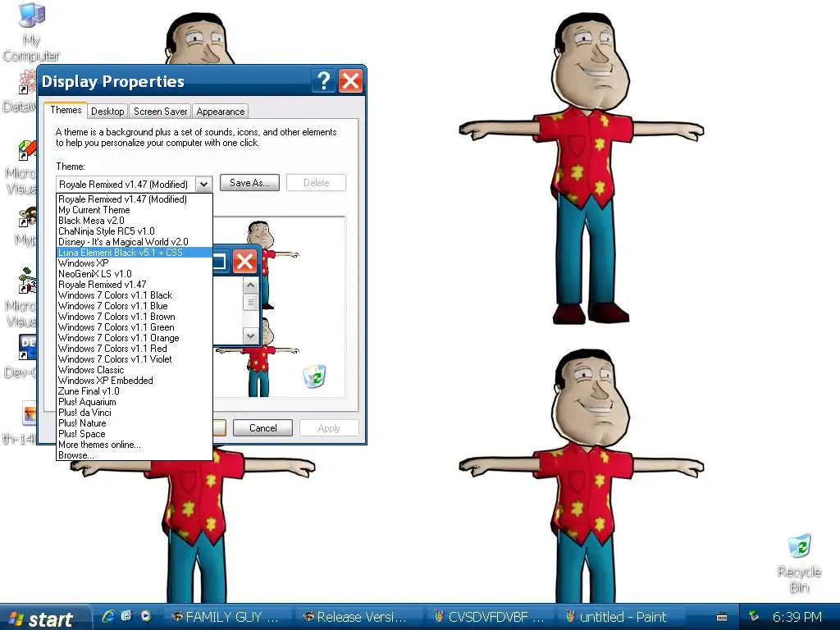This screenshot has height=630, width=840.
Task: Collapse the Theme dropdown arrow
Action: tap(203, 185)
